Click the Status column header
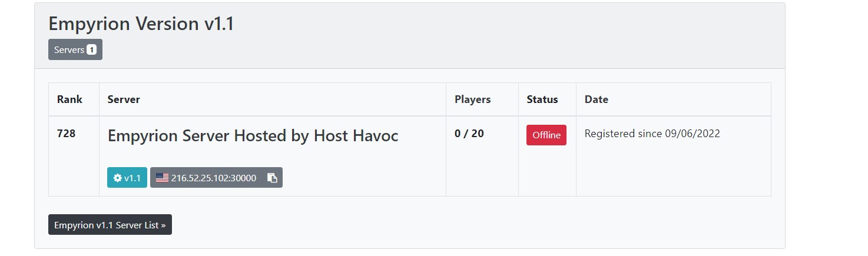Viewport: 868px width, 256px height. click(542, 99)
